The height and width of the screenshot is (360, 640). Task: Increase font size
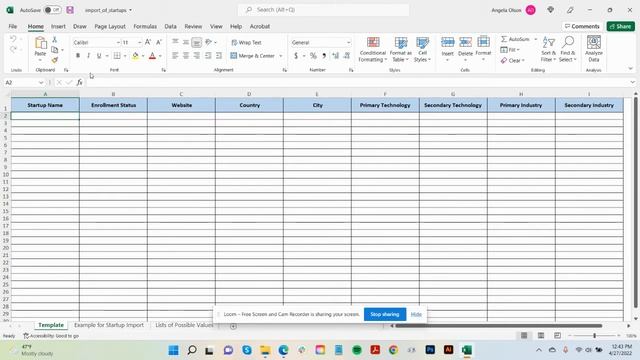148,42
